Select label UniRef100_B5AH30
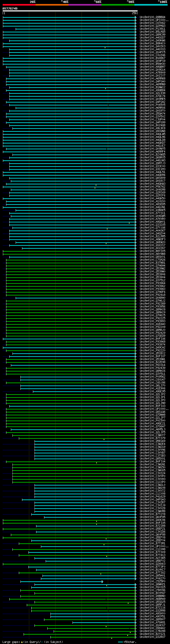 point(152,64)
